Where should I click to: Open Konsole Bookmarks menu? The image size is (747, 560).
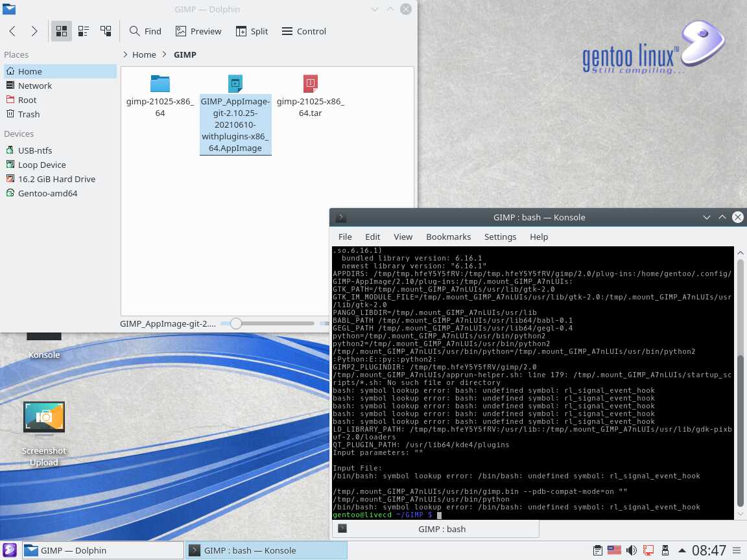(448, 237)
